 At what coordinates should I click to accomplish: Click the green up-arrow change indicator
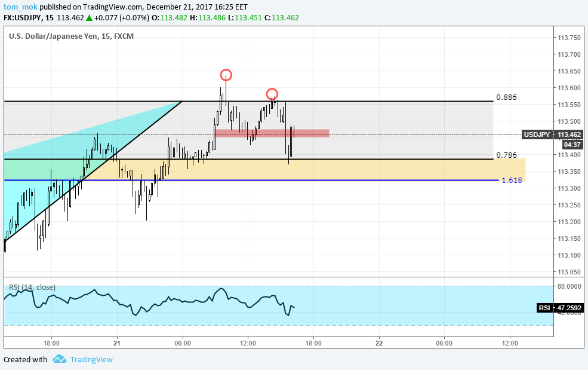(x=90, y=18)
